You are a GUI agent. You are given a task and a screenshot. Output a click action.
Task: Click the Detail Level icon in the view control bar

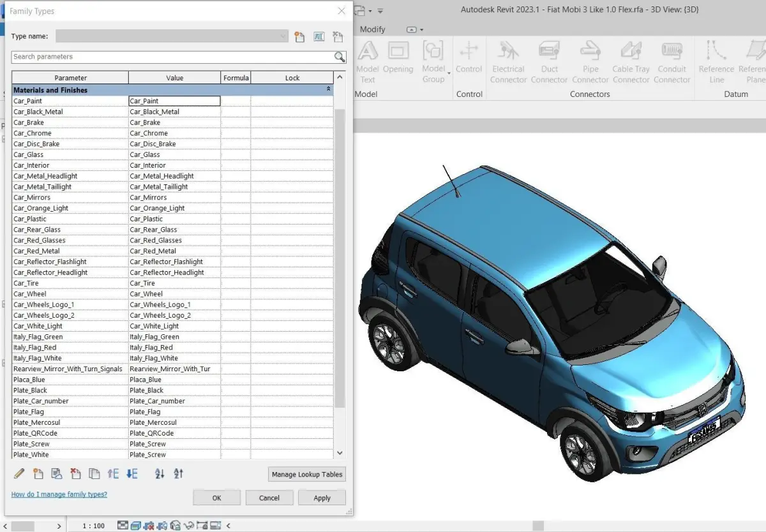tap(123, 526)
